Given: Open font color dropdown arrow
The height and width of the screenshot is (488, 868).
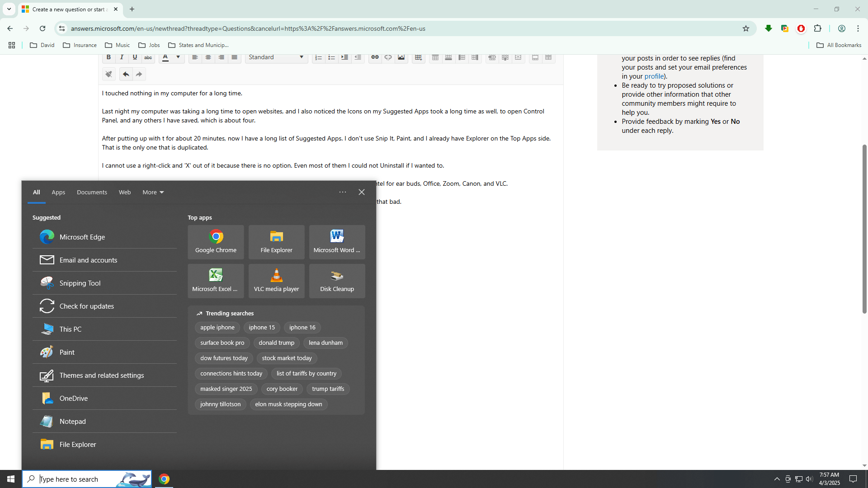Looking at the screenshot, I should (178, 57).
